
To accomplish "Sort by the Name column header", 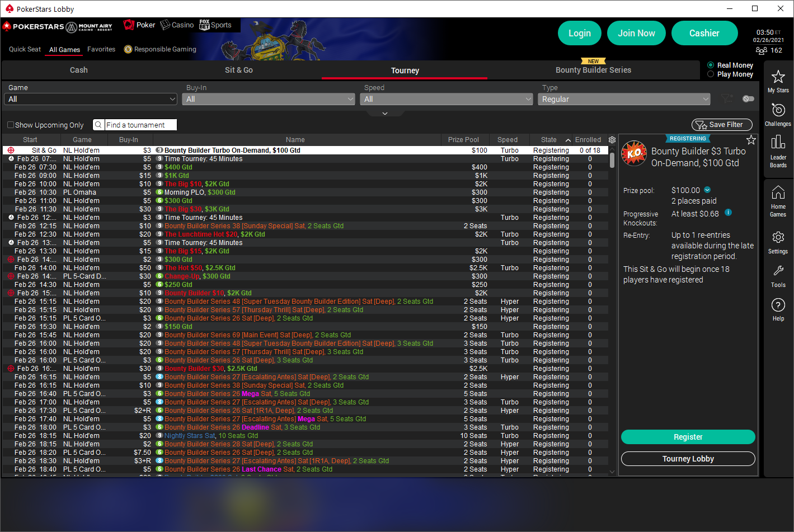I will tap(295, 140).
